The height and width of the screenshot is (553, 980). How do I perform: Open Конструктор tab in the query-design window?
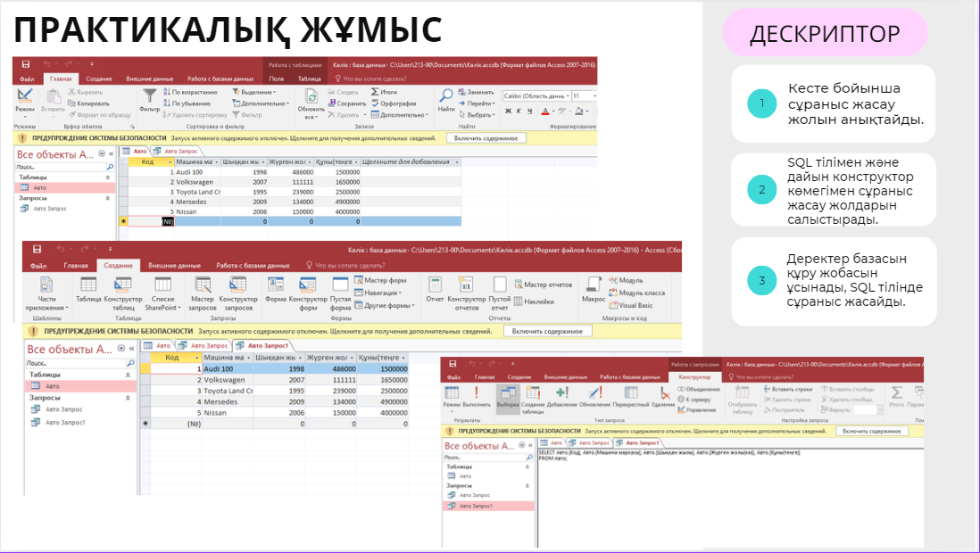(x=694, y=377)
